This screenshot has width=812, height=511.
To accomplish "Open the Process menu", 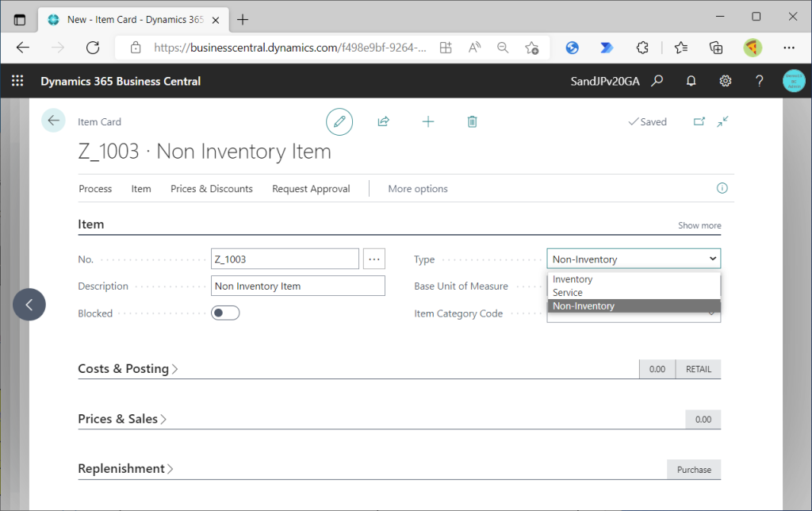I will pyautogui.click(x=95, y=189).
